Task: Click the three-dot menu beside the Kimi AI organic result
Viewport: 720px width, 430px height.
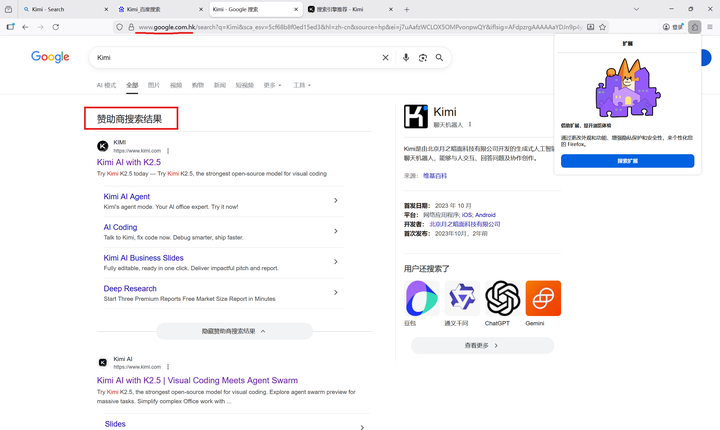Action: pyautogui.click(x=168, y=367)
